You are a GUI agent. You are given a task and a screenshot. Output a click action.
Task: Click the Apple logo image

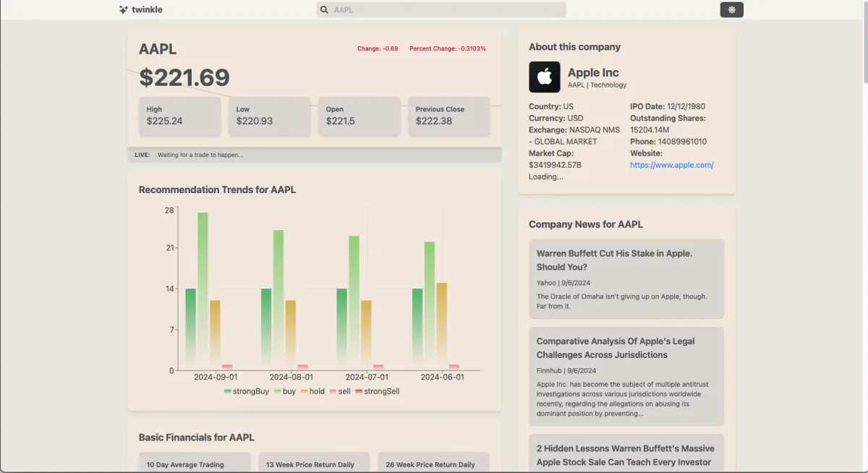tap(545, 77)
